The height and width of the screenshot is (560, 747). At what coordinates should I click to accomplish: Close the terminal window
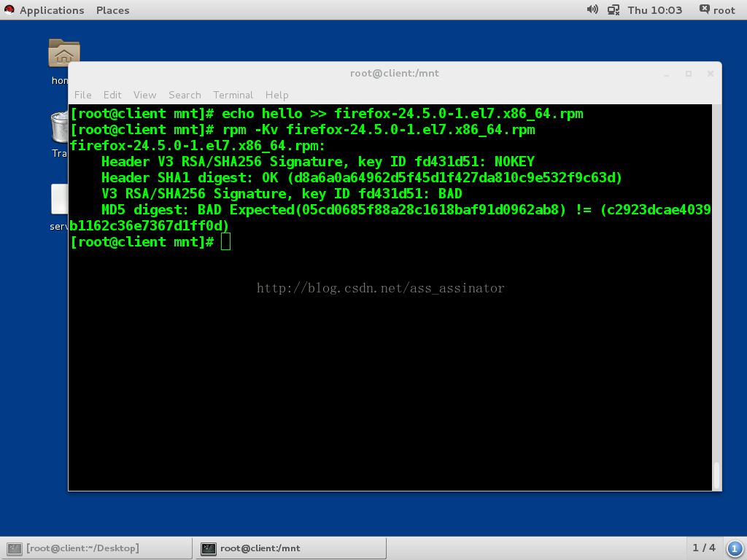coord(711,74)
